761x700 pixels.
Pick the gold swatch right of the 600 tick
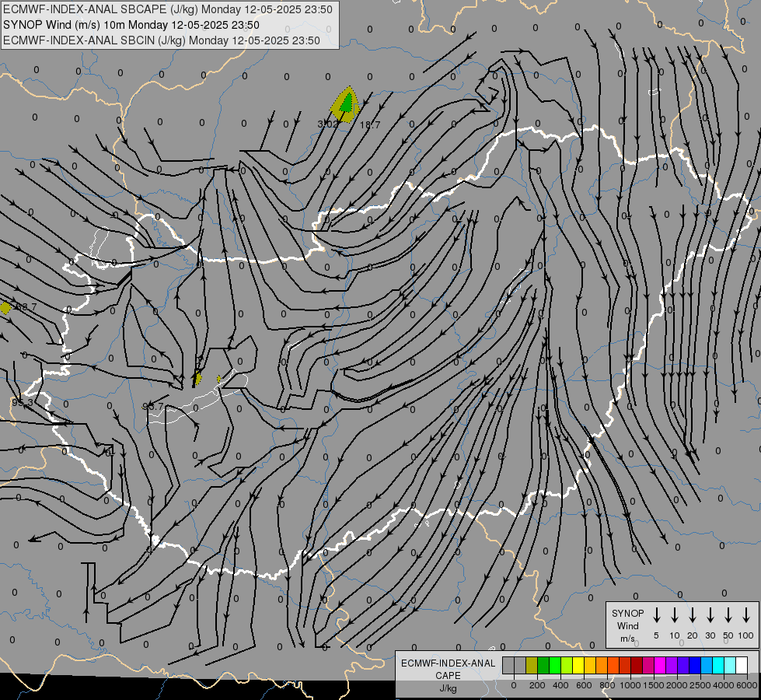pos(590,666)
